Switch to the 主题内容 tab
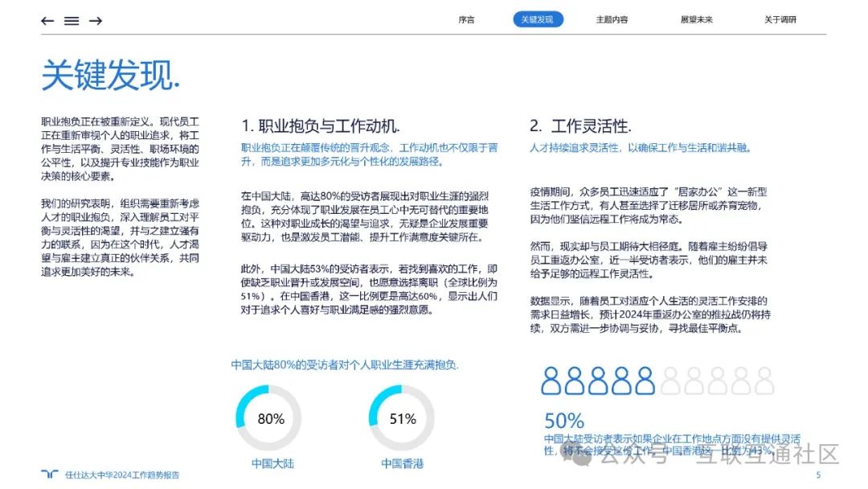The width and height of the screenshot is (868, 489). coord(612,20)
